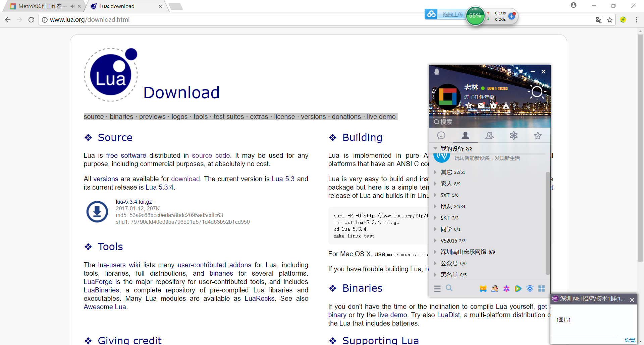The height and width of the screenshot is (345, 644).
Task: Expand more apps double-chevron in QQ
Action: point(515,106)
